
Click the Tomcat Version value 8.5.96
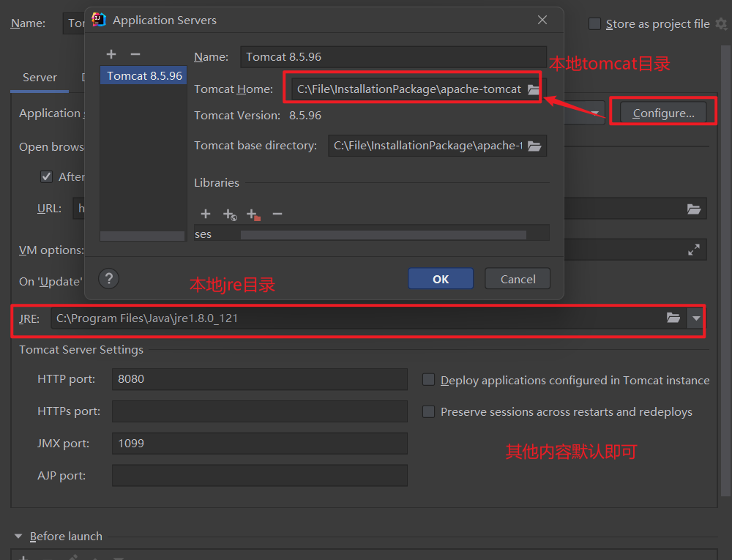point(305,116)
